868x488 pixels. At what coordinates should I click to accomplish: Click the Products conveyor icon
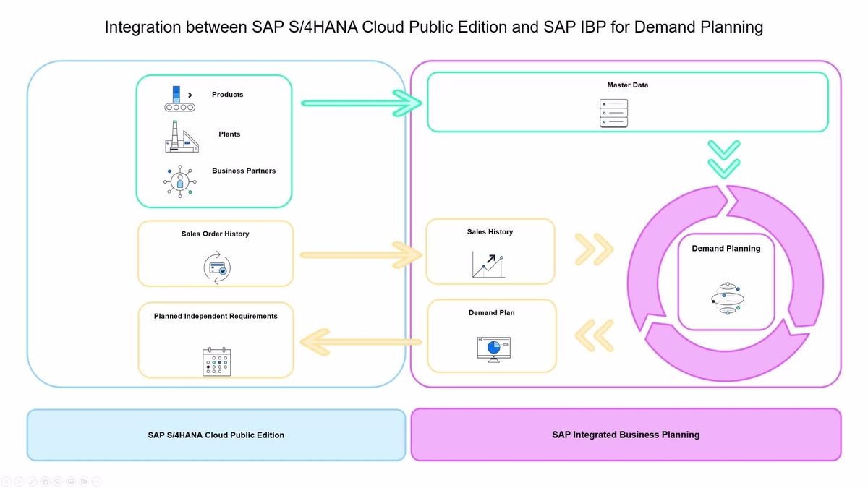click(178, 99)
